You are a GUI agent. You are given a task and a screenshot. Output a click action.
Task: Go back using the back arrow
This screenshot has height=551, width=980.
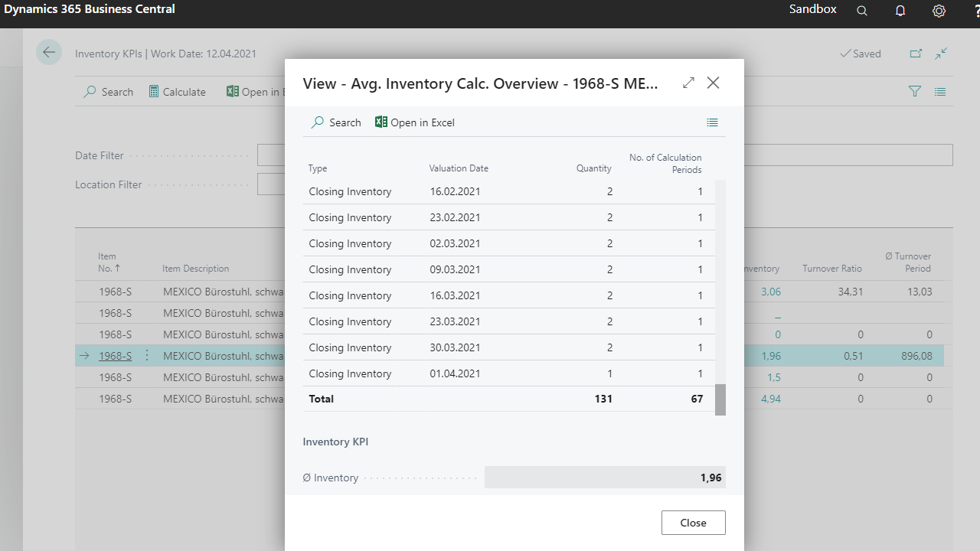49,53
